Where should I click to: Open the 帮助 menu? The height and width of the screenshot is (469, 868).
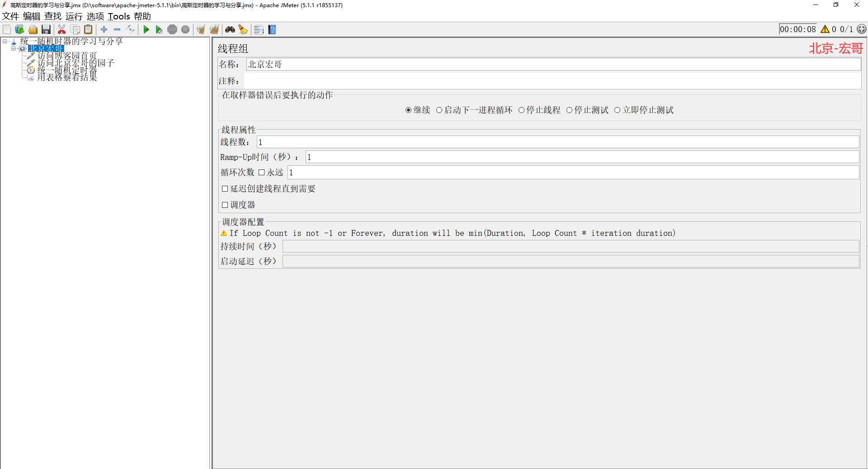coord(142,16)
